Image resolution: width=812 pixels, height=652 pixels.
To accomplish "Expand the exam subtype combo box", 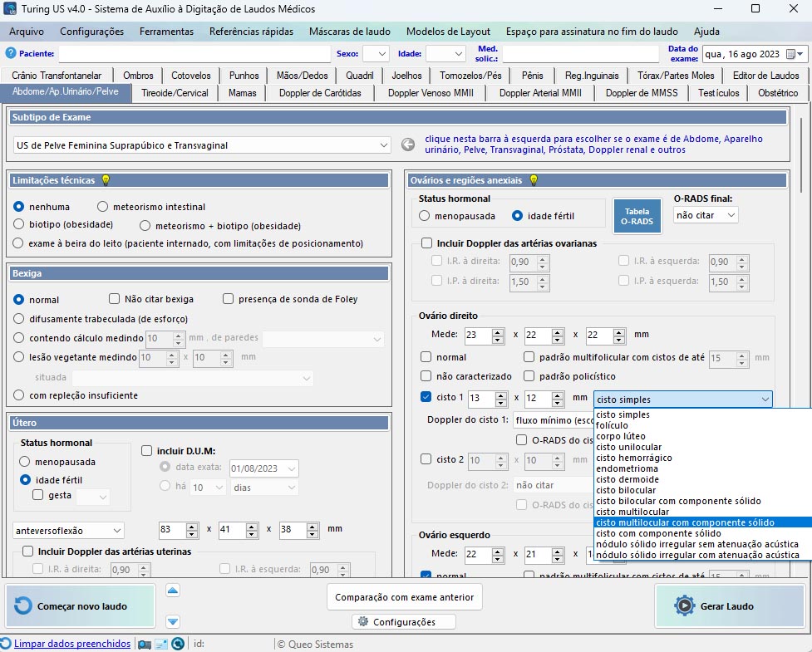I will tap(383, 145).
